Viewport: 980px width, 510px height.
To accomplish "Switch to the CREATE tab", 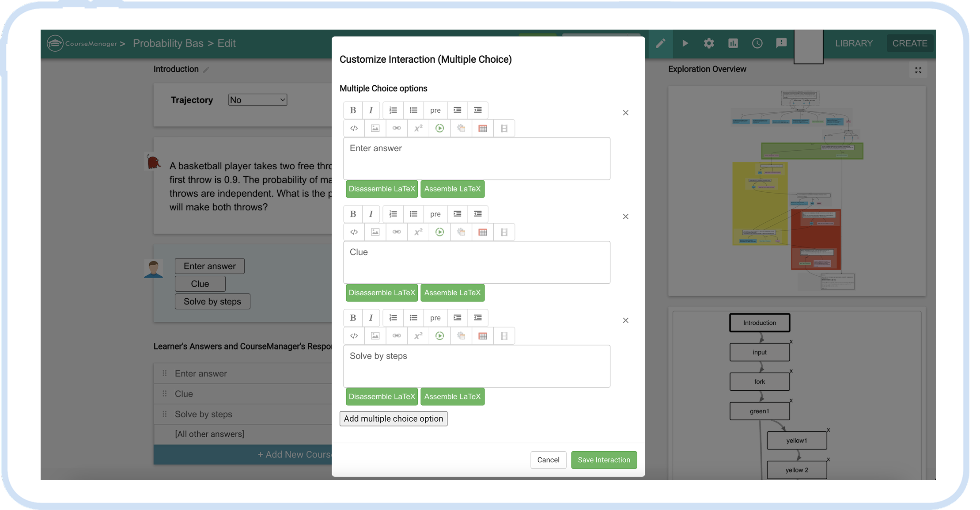I will click(x=909, y=43).
